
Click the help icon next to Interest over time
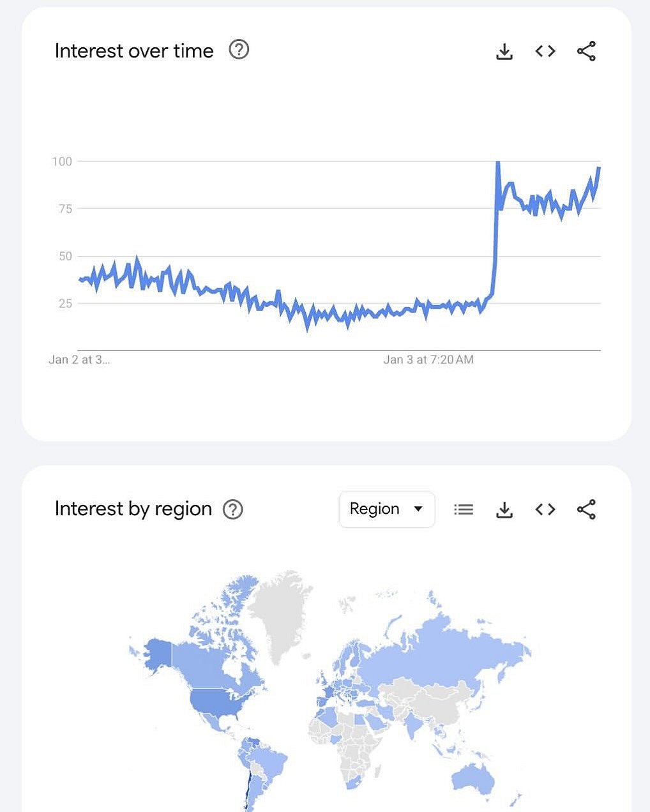(x=239, y=50)
